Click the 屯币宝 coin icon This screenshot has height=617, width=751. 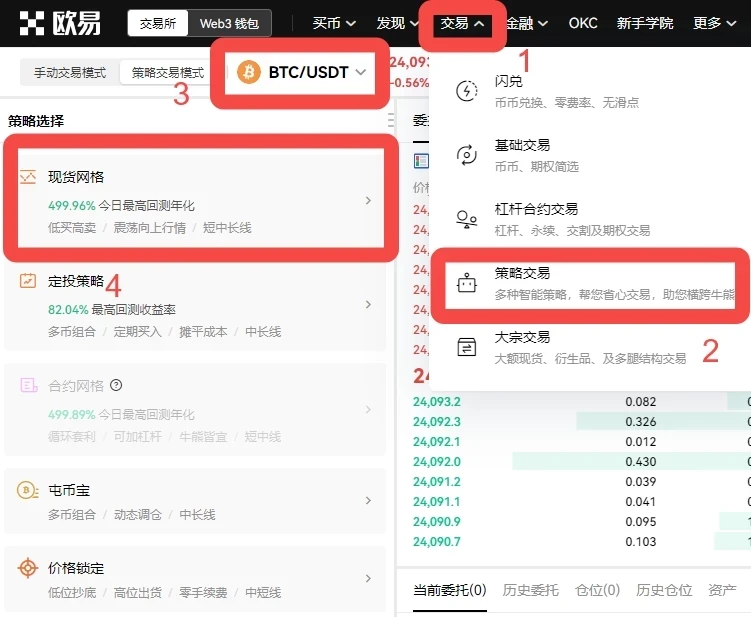28,490
